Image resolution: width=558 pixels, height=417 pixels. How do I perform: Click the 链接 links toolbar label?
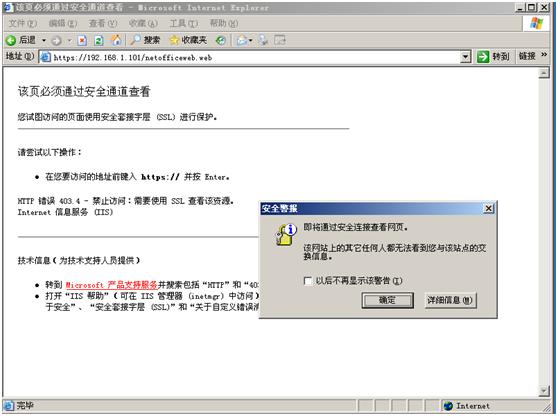(x=527, y=56)
